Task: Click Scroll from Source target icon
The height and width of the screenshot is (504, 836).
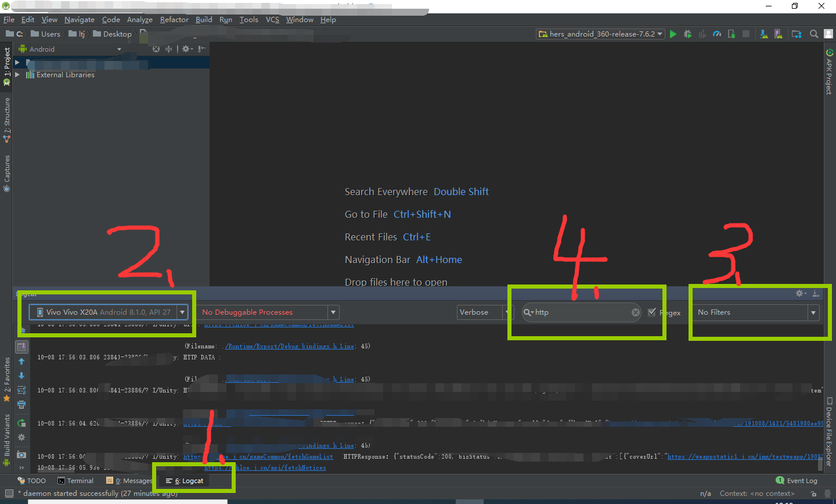Action: click(x=156, y=49)
